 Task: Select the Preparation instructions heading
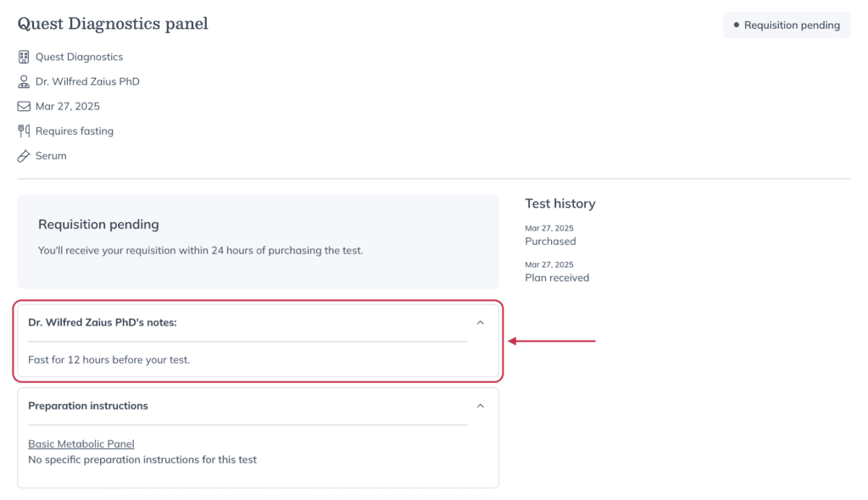pyautogui.click(x=88, y=406)
